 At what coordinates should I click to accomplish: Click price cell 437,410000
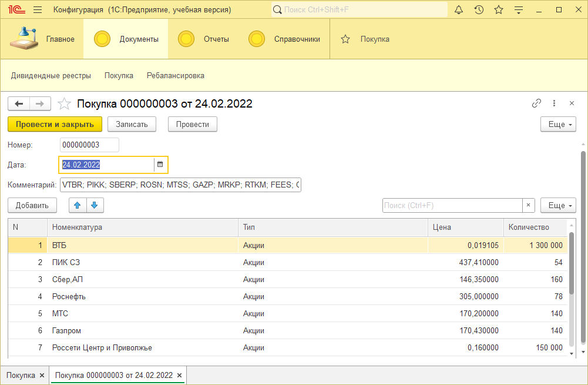(x=466, y=262)
